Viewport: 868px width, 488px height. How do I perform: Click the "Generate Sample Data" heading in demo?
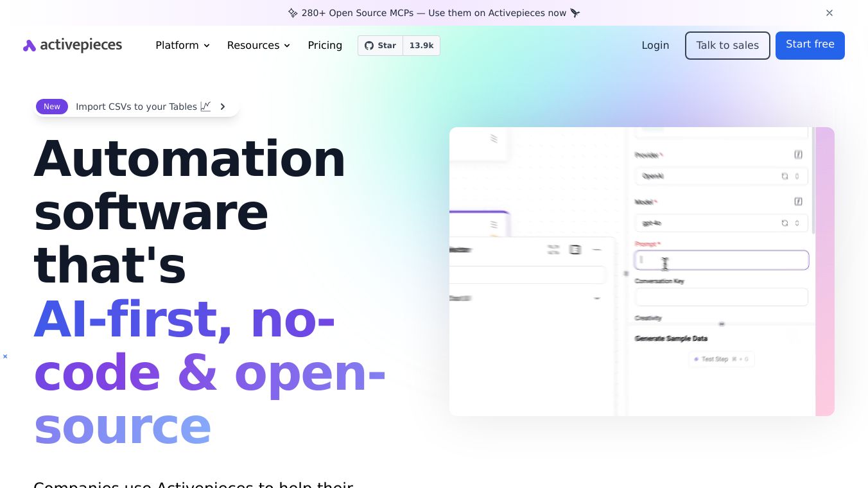[x=671, y=338]
